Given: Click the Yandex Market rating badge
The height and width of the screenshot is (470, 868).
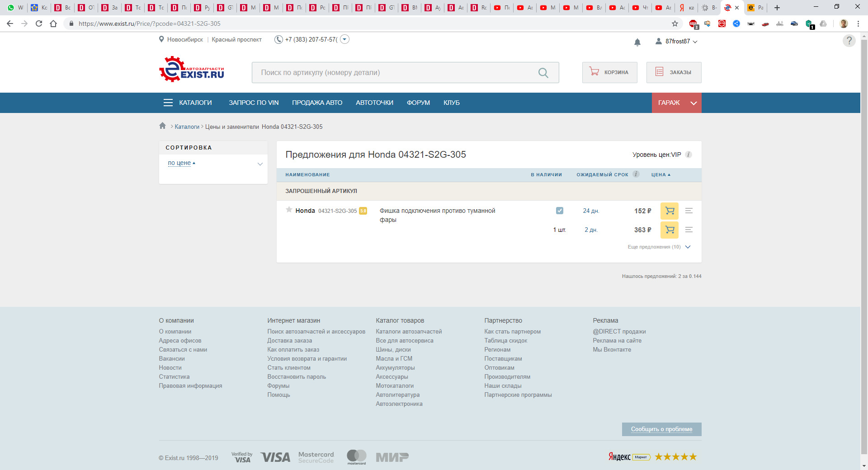Looking at the screenshot, I should pyautogui.click(x=652, y=457).
